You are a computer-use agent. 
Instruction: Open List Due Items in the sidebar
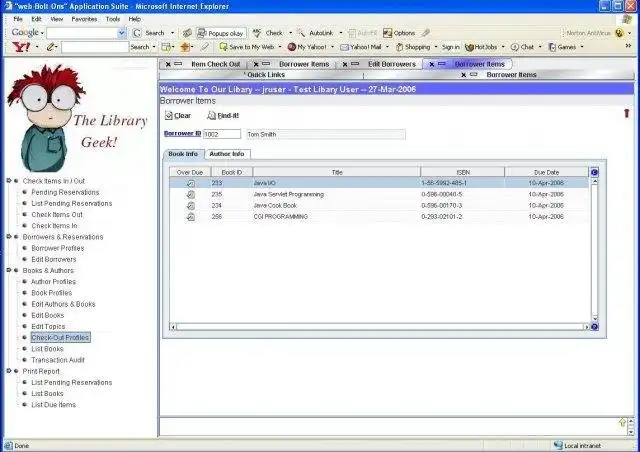53,405
